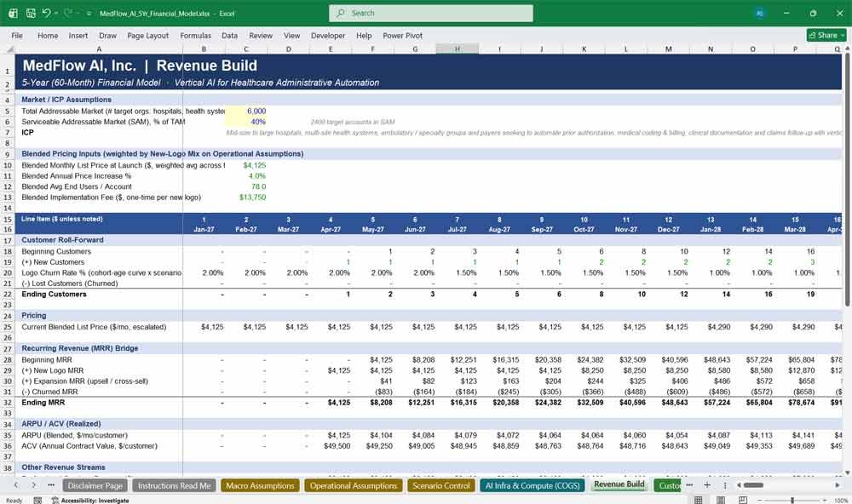Click the Customer Roll-Forward section heading
Image resolution: width=852 pixels, height=504 pixels.
pos(62,240)
